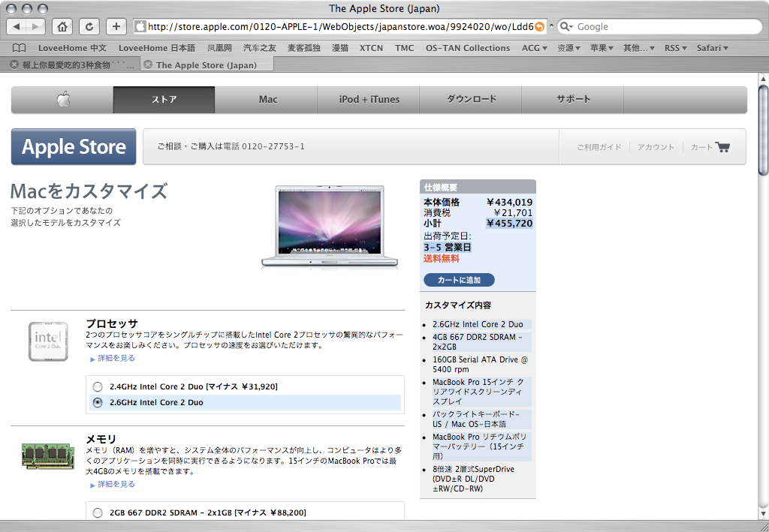Open the ダウンロード navigation tab
The height and width of the screenshot is (532, 769).
[471, 100]
